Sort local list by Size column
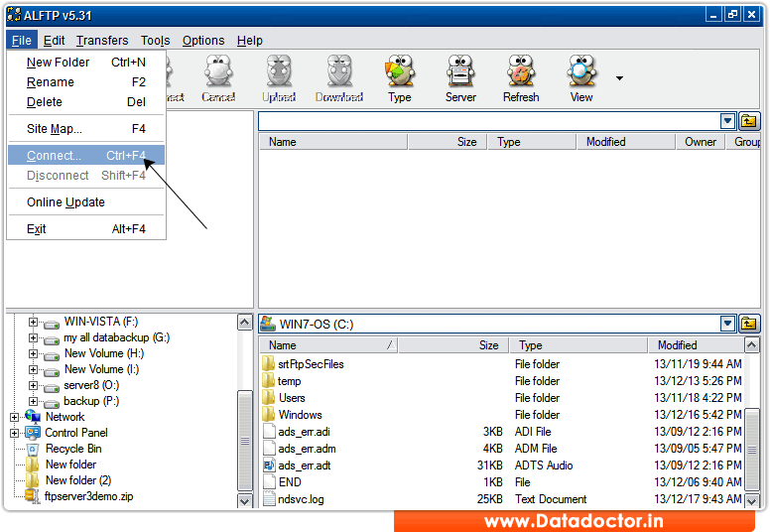770x532 pixels. 453,345
